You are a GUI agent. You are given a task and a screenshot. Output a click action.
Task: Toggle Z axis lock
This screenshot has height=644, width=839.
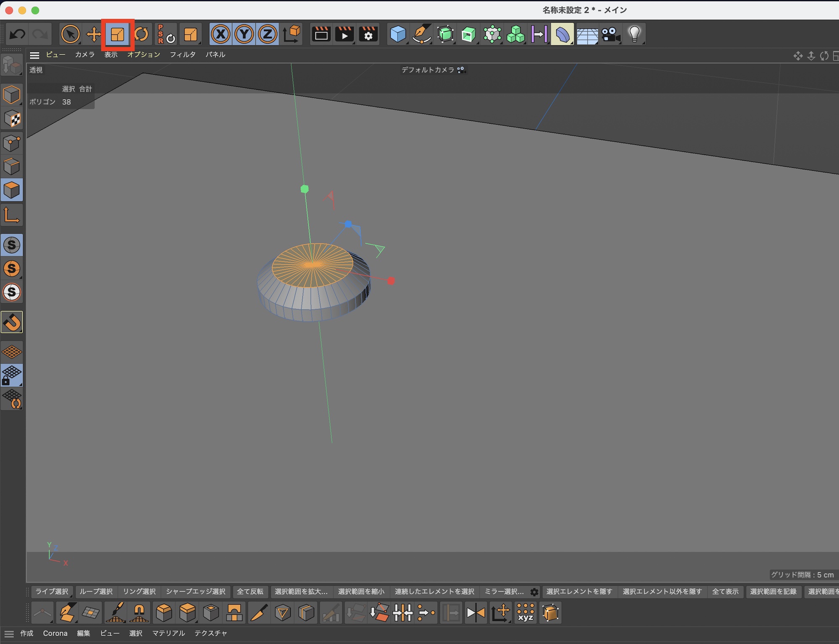click(268, 34)
